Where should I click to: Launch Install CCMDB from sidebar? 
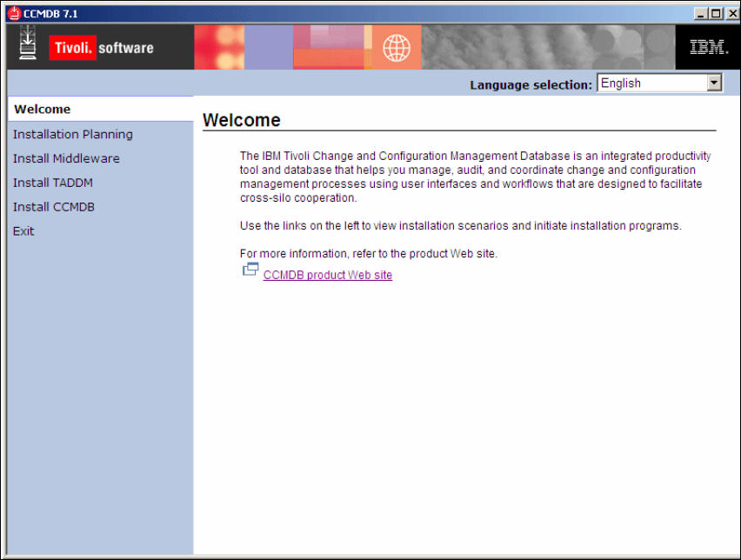54,206
